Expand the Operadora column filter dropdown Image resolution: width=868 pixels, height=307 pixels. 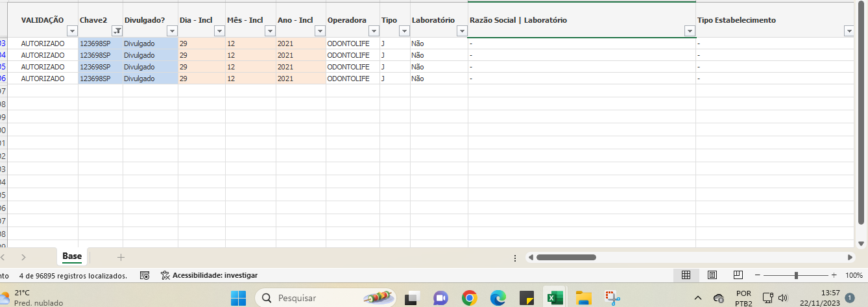[x=373, y=31]
